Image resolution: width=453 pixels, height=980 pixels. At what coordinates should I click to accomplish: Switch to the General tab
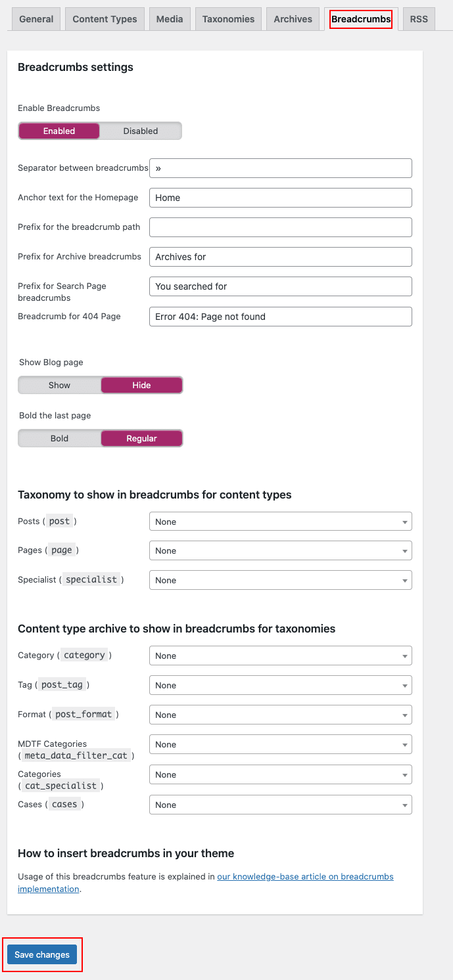(36, 19)
